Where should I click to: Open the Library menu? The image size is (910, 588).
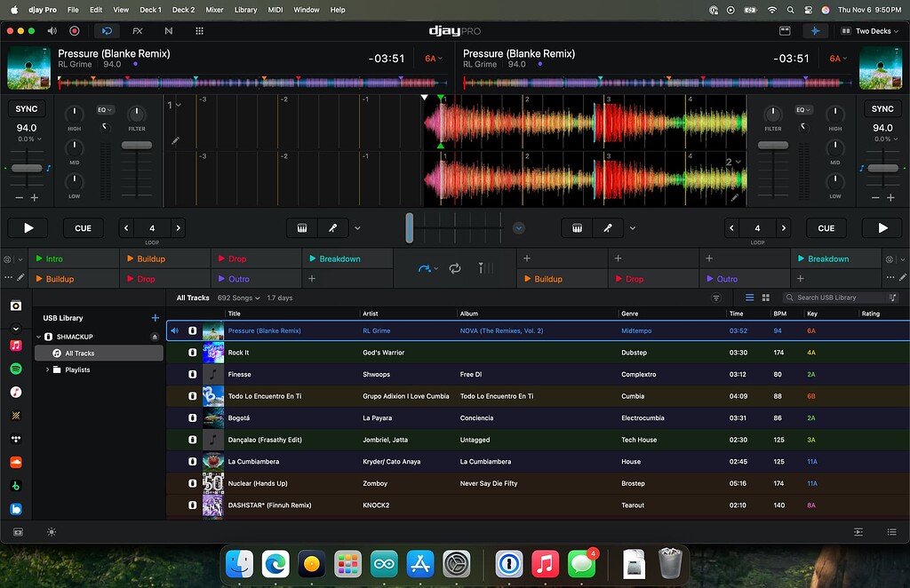click(245, 10)
